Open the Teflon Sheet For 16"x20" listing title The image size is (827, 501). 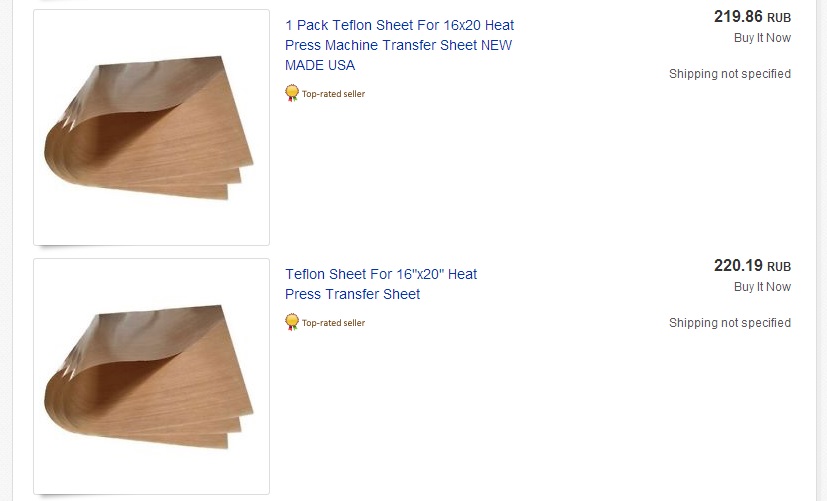[381, 284]
